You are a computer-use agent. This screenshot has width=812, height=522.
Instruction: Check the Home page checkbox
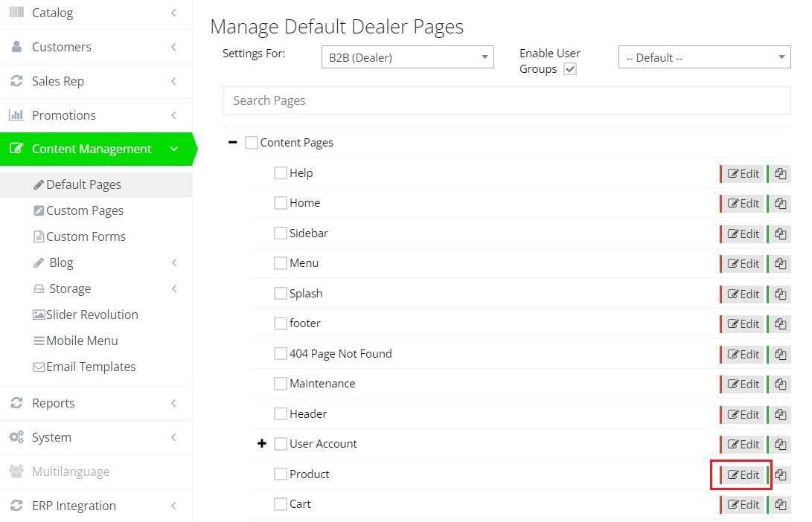pyautogui.click(x=281, y=203)
